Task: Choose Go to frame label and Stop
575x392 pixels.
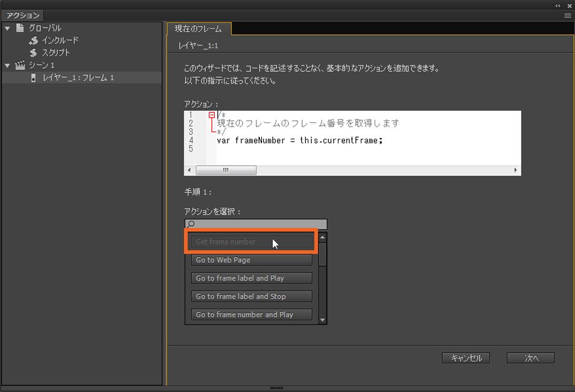Action: (x=252, y=296)
